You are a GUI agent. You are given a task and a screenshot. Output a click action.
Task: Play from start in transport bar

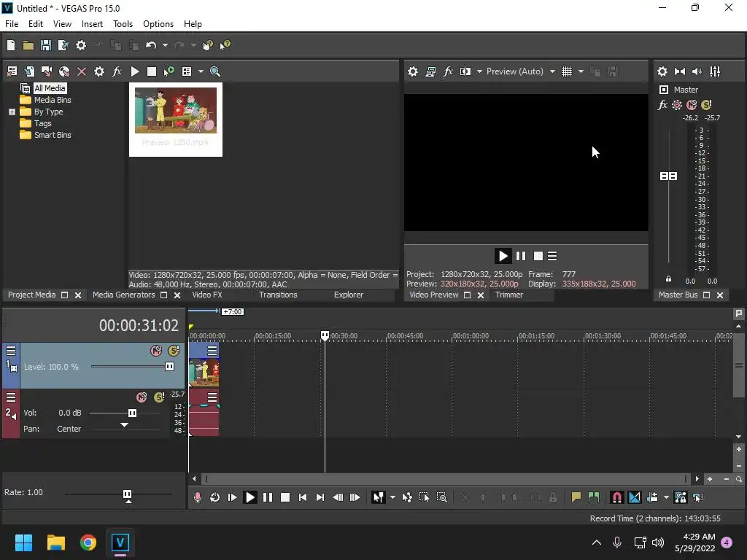(232, 497)
